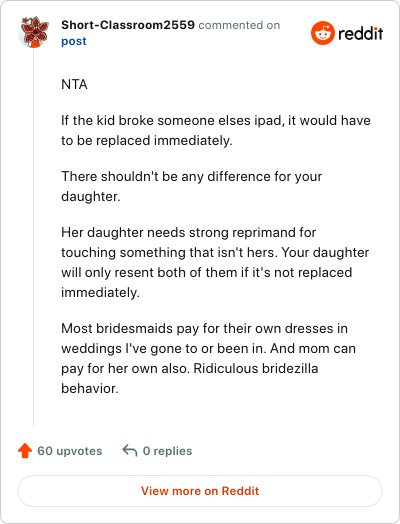
Task: Click the "commented on" header text
Action: (x=239, y=25)
